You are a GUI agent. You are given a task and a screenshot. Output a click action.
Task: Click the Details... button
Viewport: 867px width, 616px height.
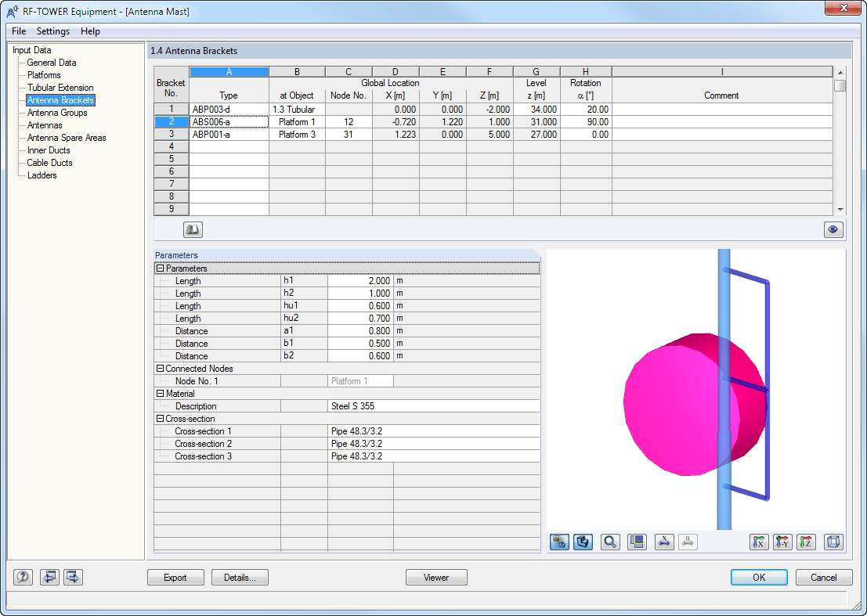tap(240, 578)
